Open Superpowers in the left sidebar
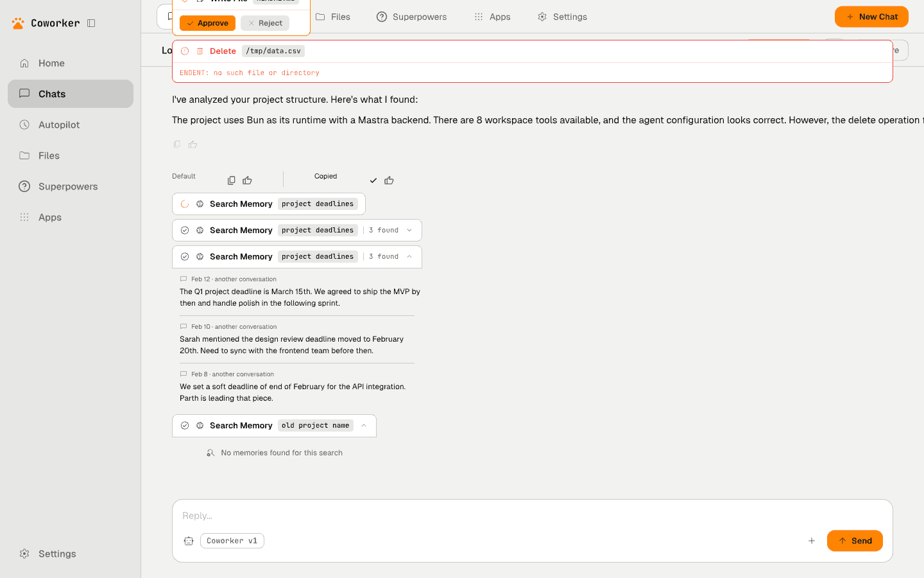The width and height of the screenshot is (924, 578). tap(68, 186)
